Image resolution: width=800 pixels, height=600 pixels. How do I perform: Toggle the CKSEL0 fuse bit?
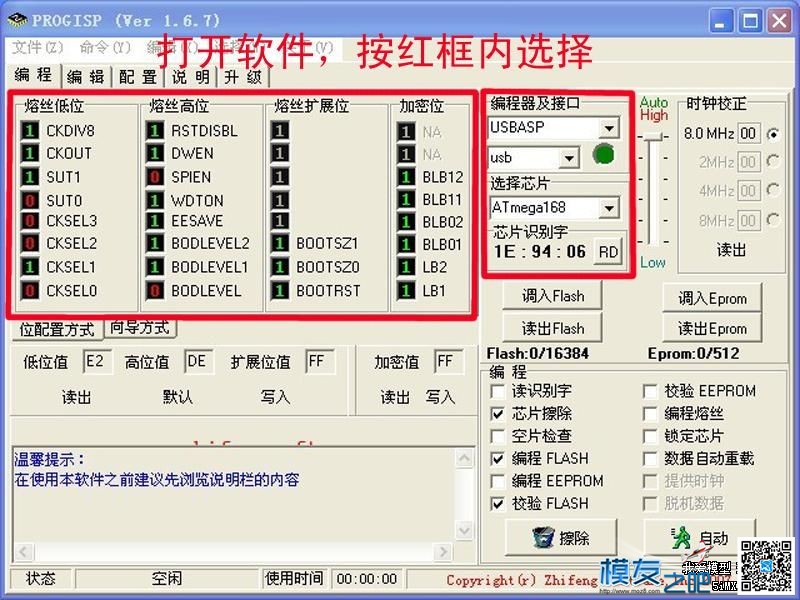tap(30, 290)
